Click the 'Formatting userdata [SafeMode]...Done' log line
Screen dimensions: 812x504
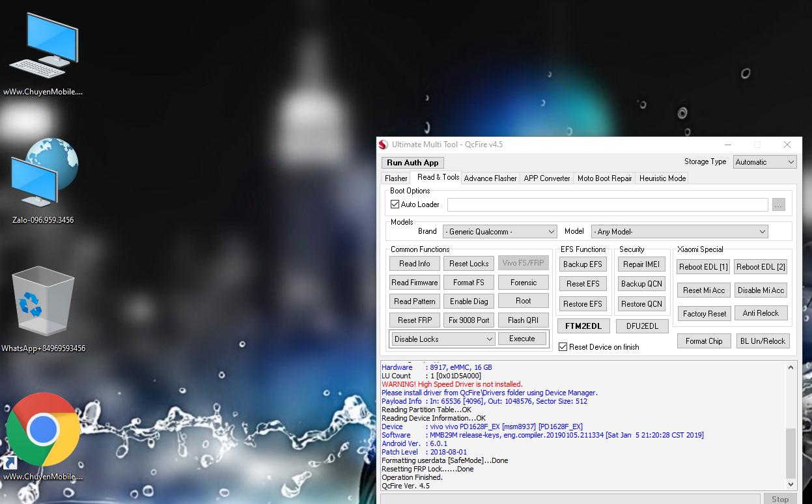point(445,460)
